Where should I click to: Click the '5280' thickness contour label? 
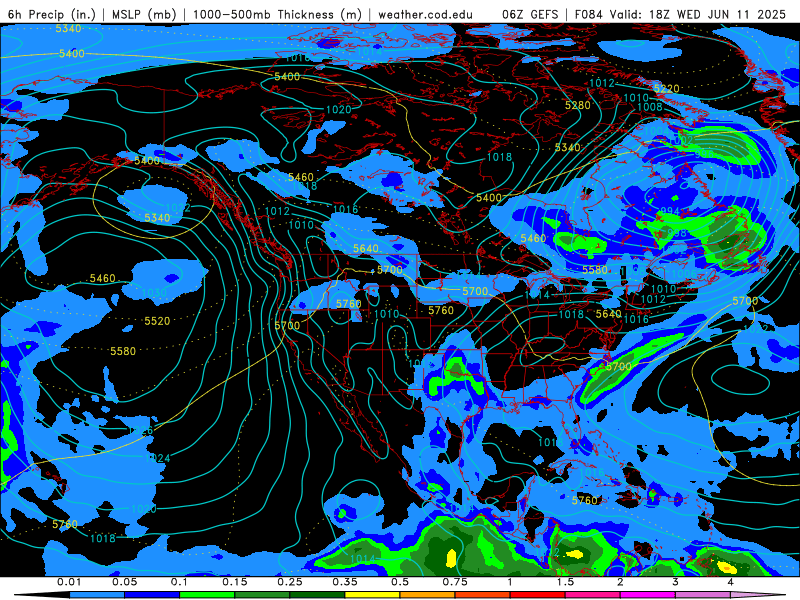tap(578, 105)
